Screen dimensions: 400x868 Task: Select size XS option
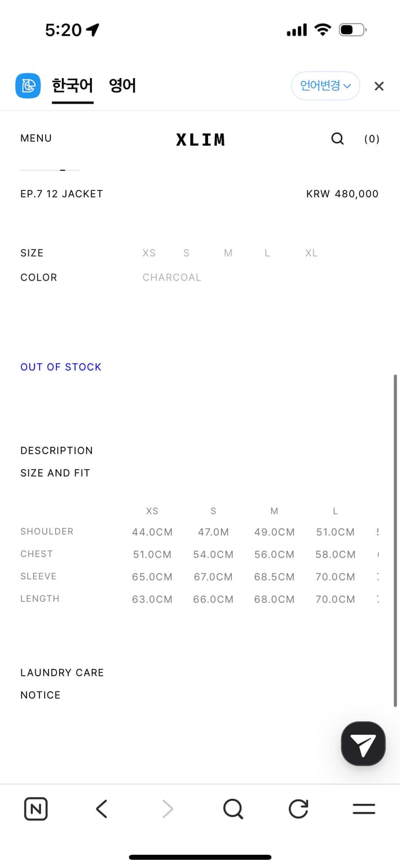point(149,253)
